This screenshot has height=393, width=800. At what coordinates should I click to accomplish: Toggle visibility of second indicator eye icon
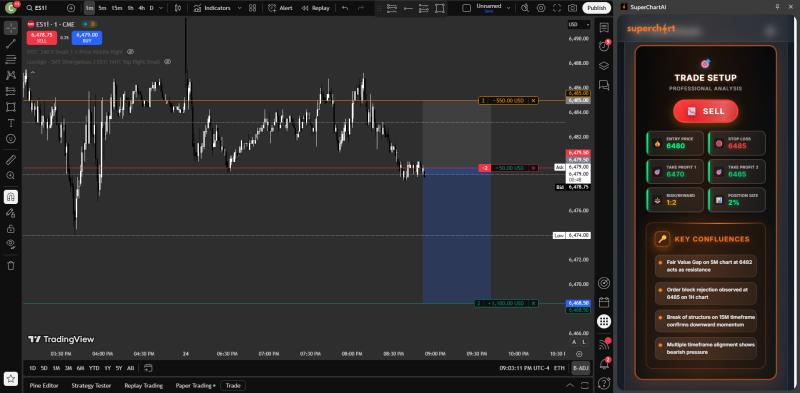tap(167, 62)
